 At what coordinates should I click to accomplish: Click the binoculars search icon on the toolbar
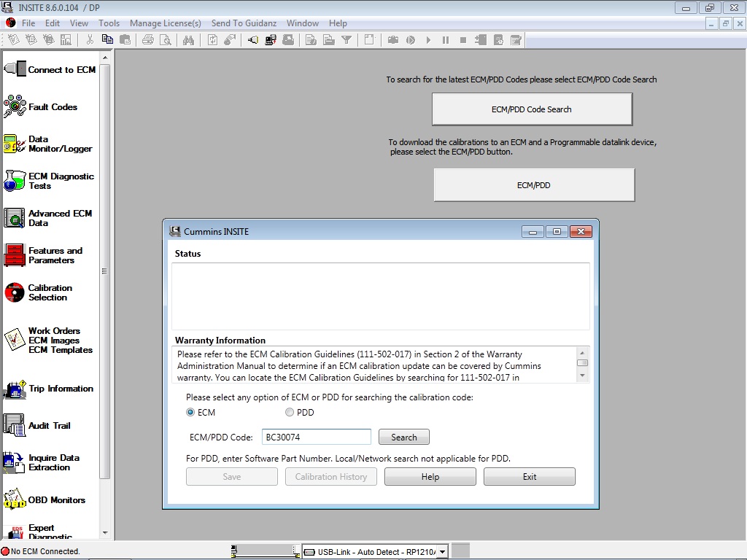188,41
